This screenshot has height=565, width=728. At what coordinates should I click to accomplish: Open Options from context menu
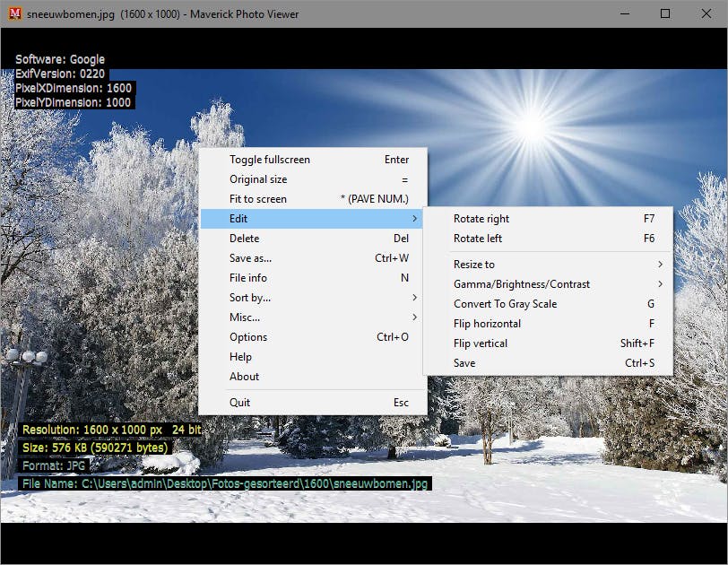(313, 337)
